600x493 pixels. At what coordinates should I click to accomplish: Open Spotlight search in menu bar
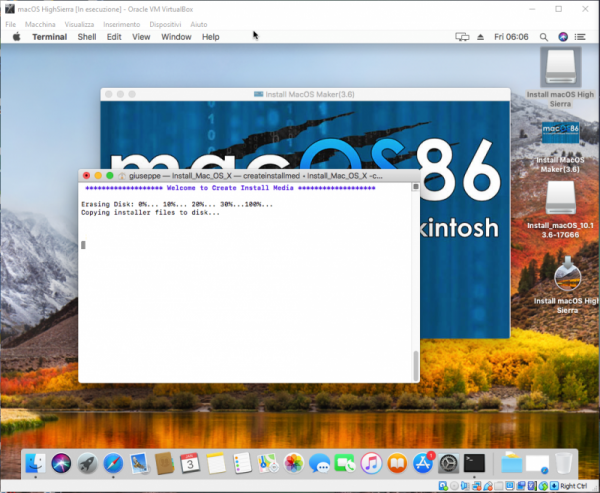click(543, 37)
